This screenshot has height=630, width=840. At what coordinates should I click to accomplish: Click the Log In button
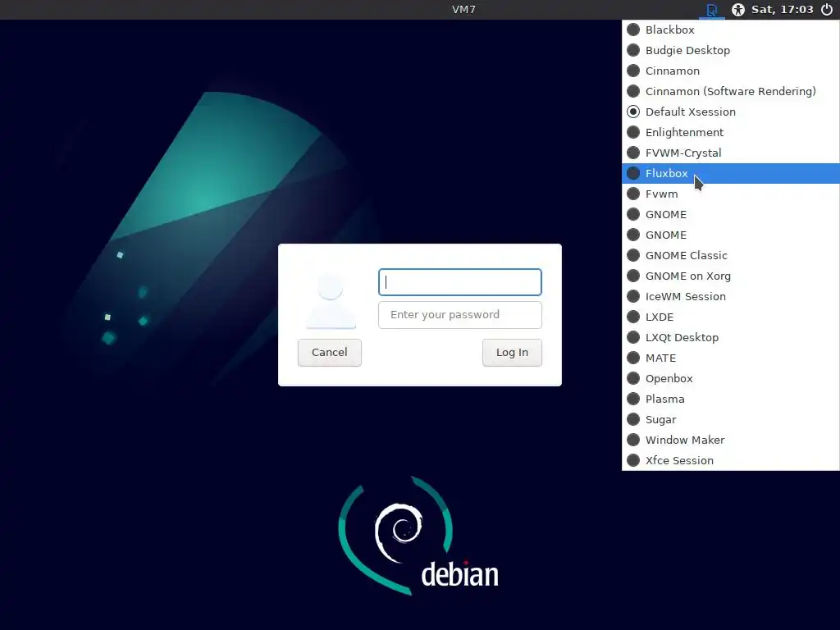coord(512,353)
